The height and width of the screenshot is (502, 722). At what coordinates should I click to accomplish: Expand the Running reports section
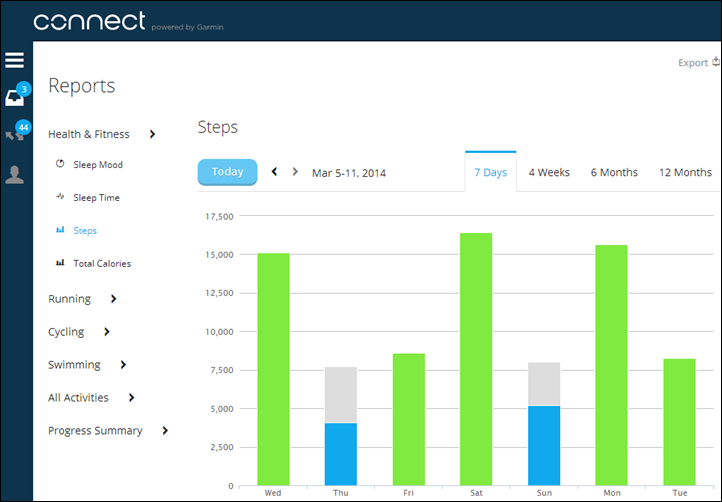point(113,299)
